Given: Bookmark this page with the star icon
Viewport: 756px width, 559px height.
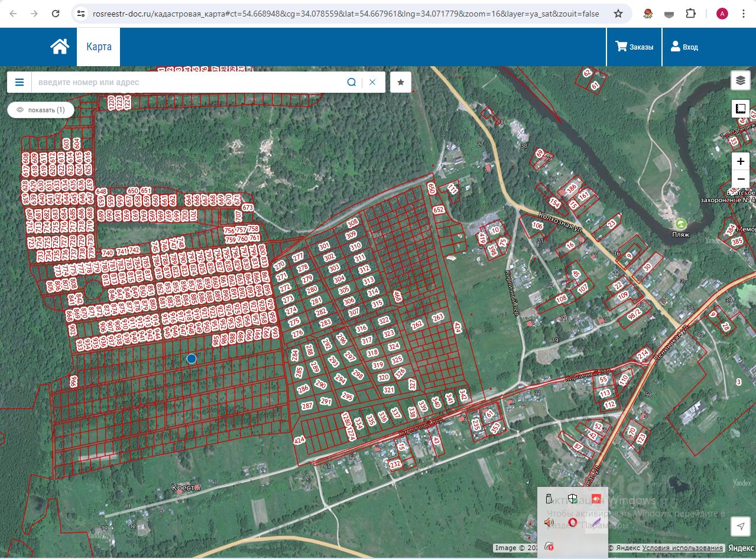Looking at the screenshot, I should pyautogui.click(x=618, y=14).
